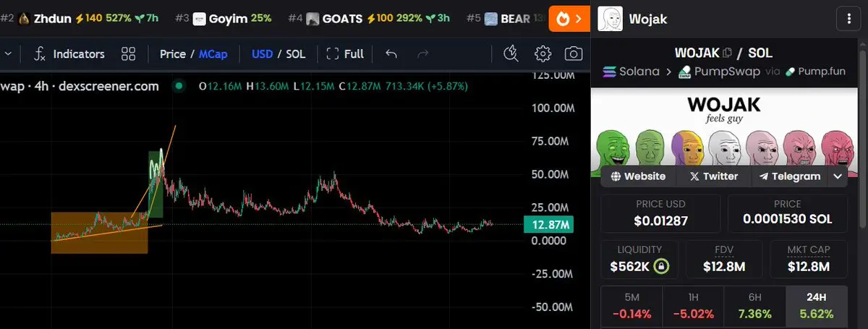The width and height of the screenshot is (868, 329).
Task: Open trending token #4 GOATS
Action: [x=369, y=19]
